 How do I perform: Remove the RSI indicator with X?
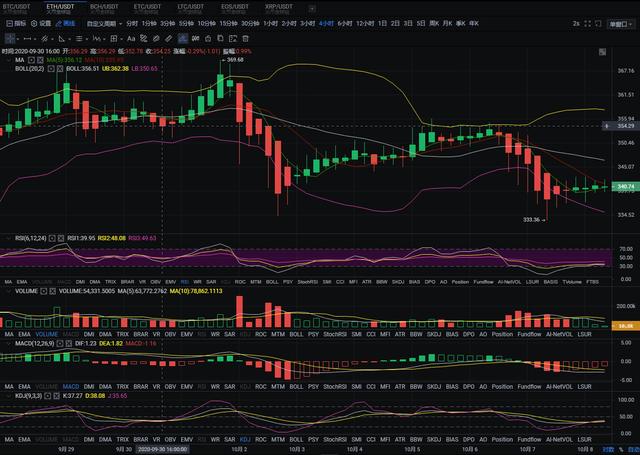tap(61, 238)
